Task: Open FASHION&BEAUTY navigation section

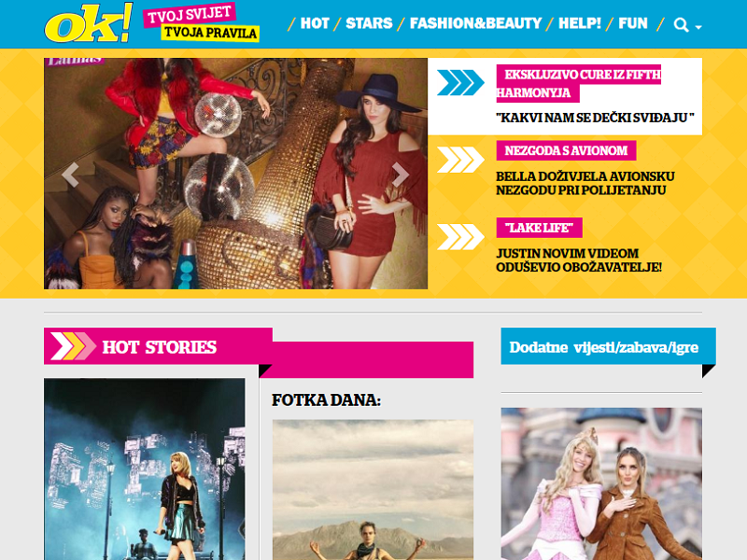Action: point(475,23)
